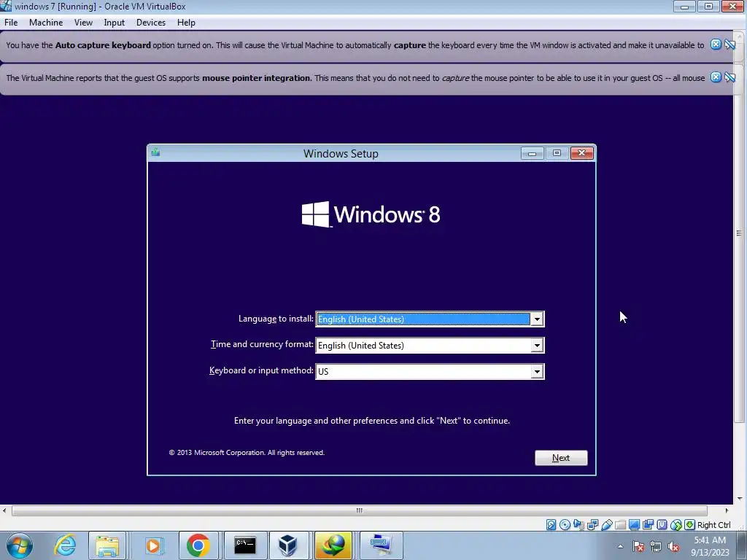The image size is (747, 560).
Task: Click the Right Ctrl host key label
Action: [713, 525]
